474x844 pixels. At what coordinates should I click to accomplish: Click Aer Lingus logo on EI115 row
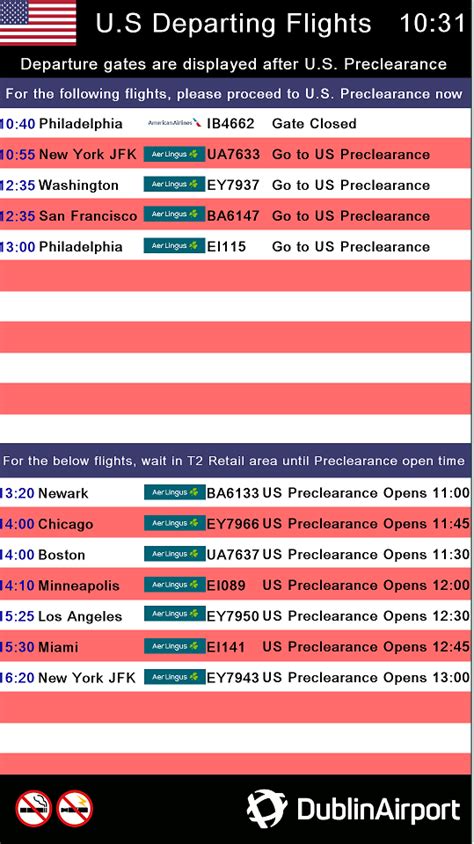(174, 246)
